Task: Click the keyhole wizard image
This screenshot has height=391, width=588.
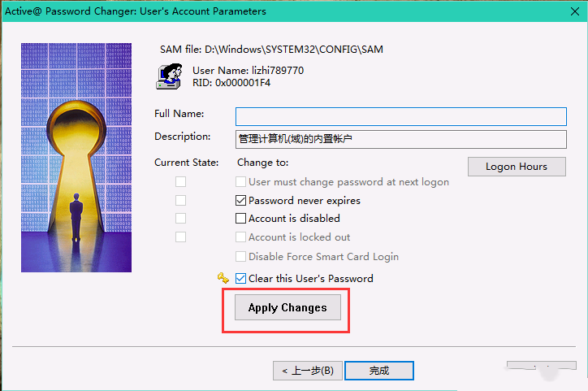Action: (x=76, y=158)
